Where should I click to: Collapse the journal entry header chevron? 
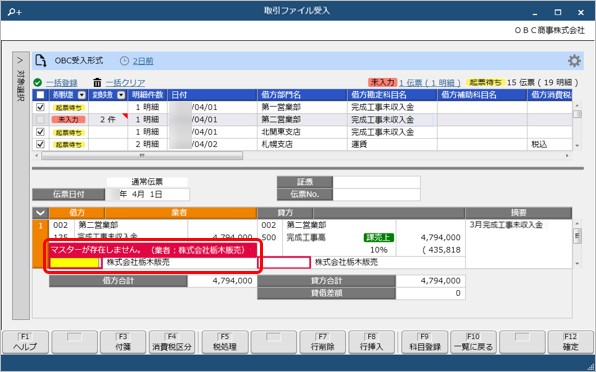point(40,213)
